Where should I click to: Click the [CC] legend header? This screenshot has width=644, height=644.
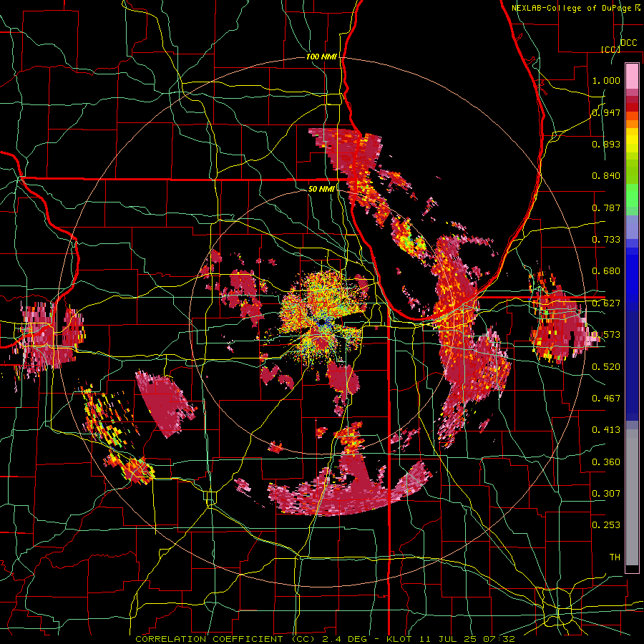pyautogui.click(x=610, y=49)
